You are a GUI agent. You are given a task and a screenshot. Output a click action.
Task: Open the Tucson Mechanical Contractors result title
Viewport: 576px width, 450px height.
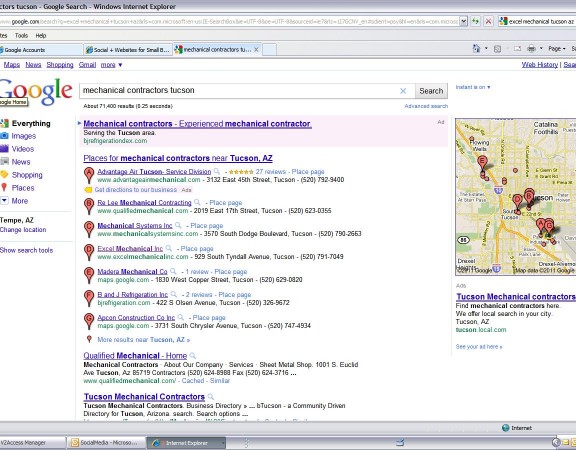pyautogui.click(x=144, y=397)
